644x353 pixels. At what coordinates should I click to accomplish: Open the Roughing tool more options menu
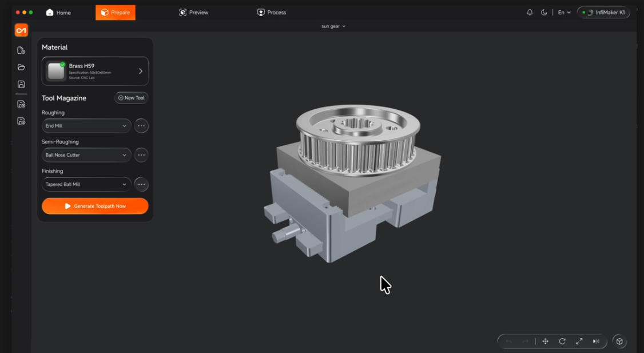141,126
